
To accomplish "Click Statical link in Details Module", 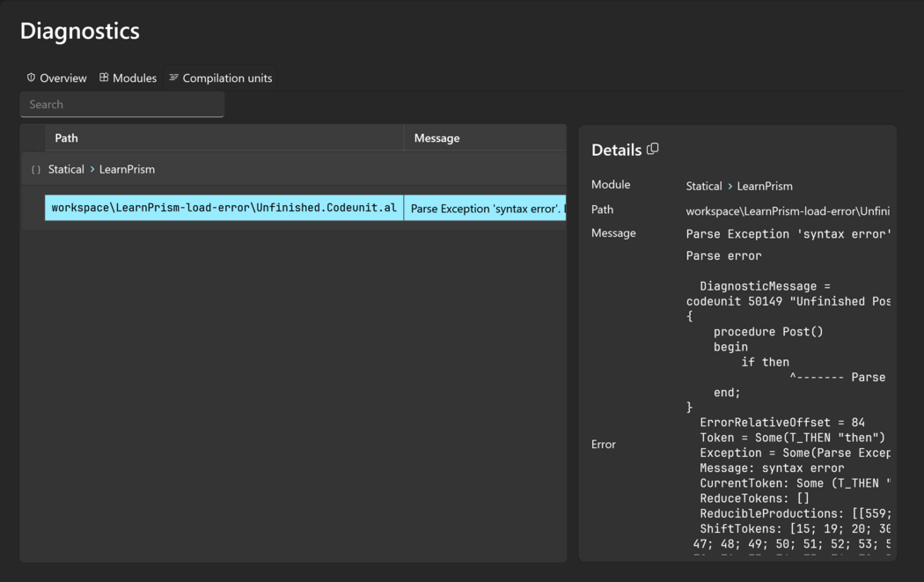I will (704, 187).
